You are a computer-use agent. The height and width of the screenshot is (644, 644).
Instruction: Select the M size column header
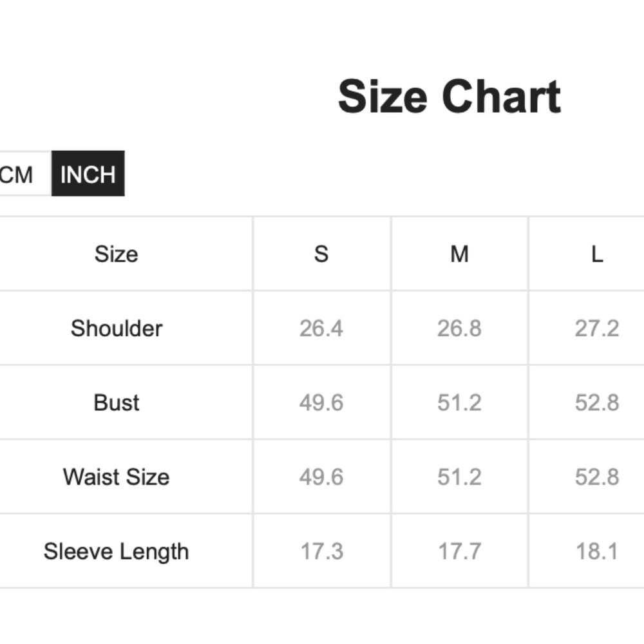pyautogui.click(x=459, y=254)
